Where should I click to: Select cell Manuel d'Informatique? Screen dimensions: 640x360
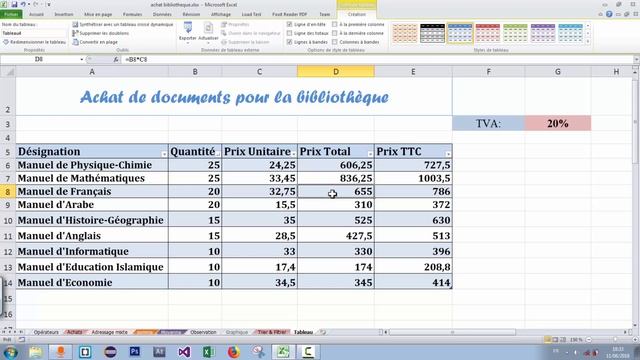click(92, 251)
